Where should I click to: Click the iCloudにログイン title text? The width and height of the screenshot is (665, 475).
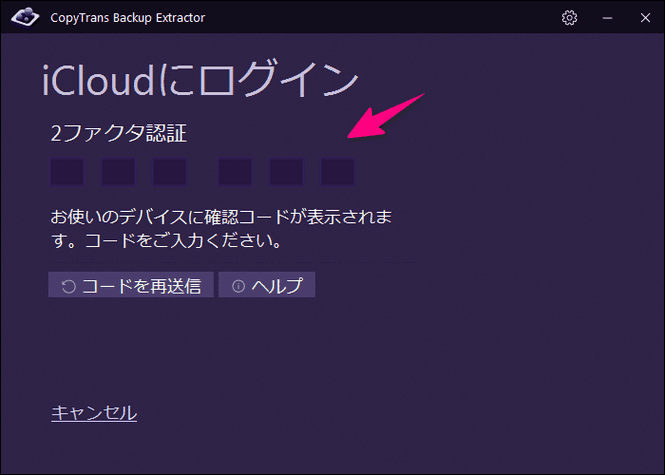200,80
